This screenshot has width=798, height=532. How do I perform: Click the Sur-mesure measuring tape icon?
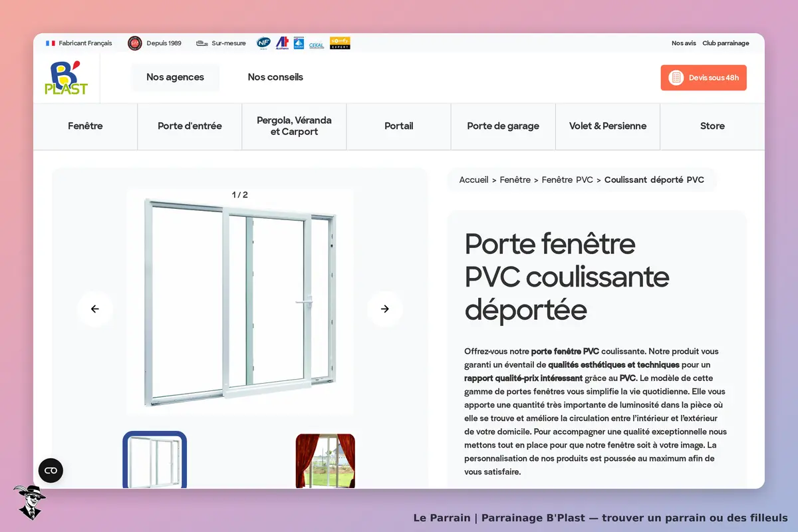click(202, 43)
